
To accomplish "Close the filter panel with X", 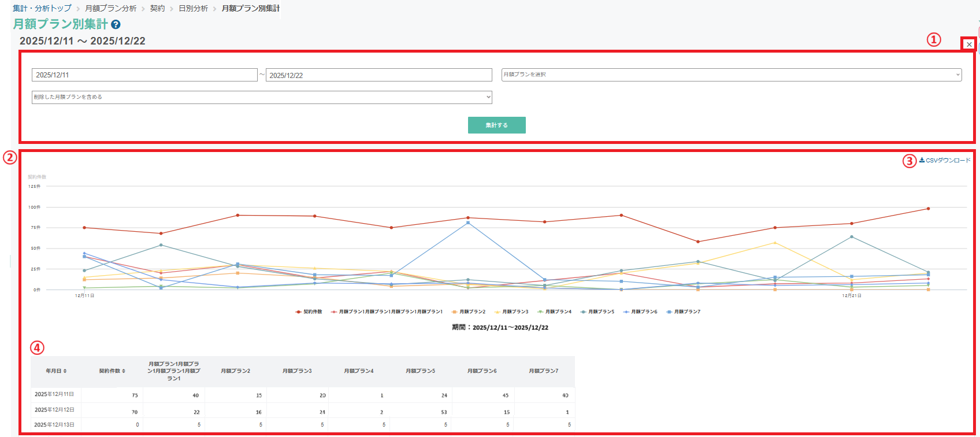I will pos(969,45).
